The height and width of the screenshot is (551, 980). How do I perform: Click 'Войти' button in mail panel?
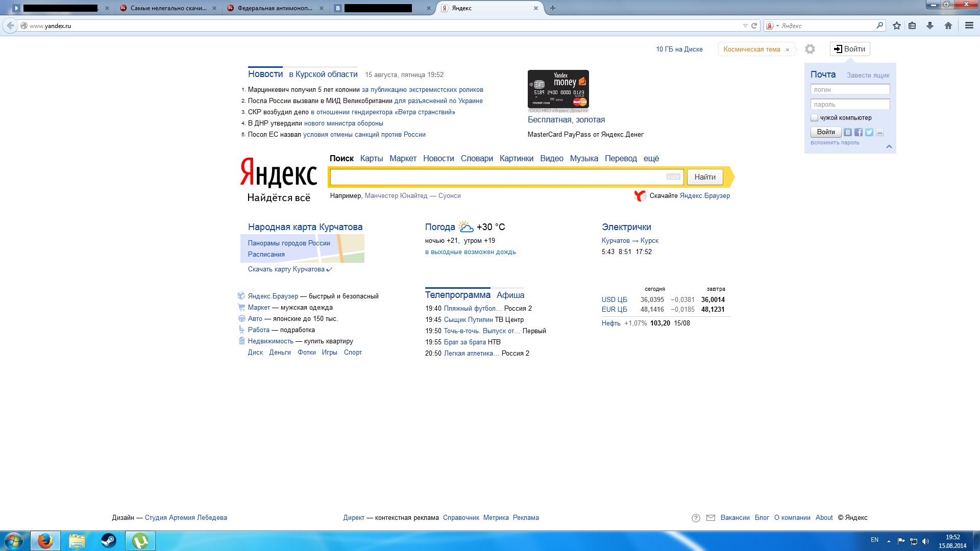(826, 132)
